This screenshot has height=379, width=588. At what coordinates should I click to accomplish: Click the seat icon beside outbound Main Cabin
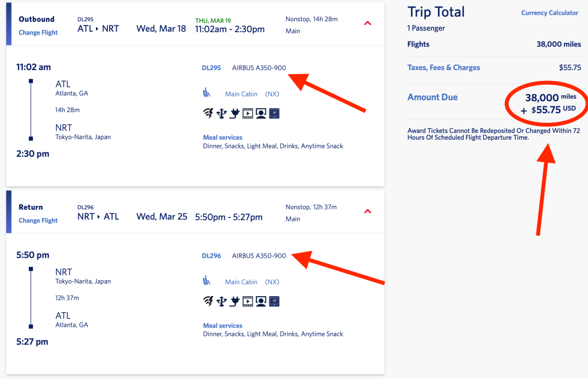pos(207,93)
